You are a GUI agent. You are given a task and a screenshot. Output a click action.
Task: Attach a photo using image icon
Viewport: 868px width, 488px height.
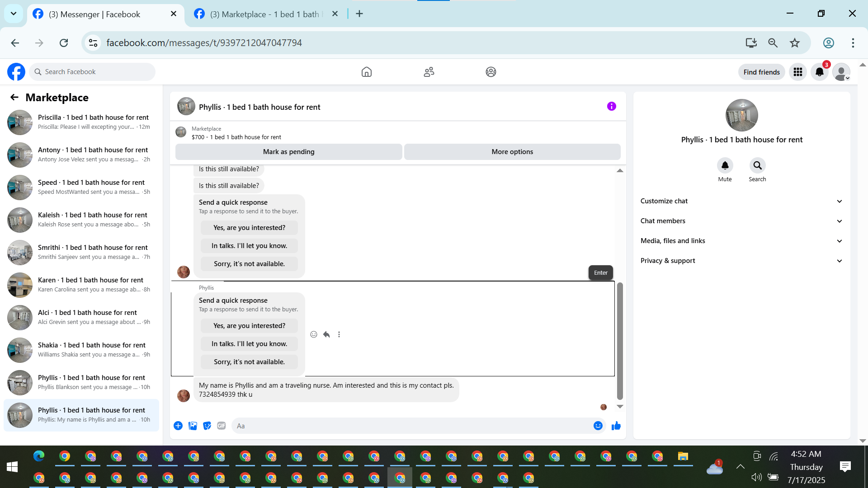[193, 426]
